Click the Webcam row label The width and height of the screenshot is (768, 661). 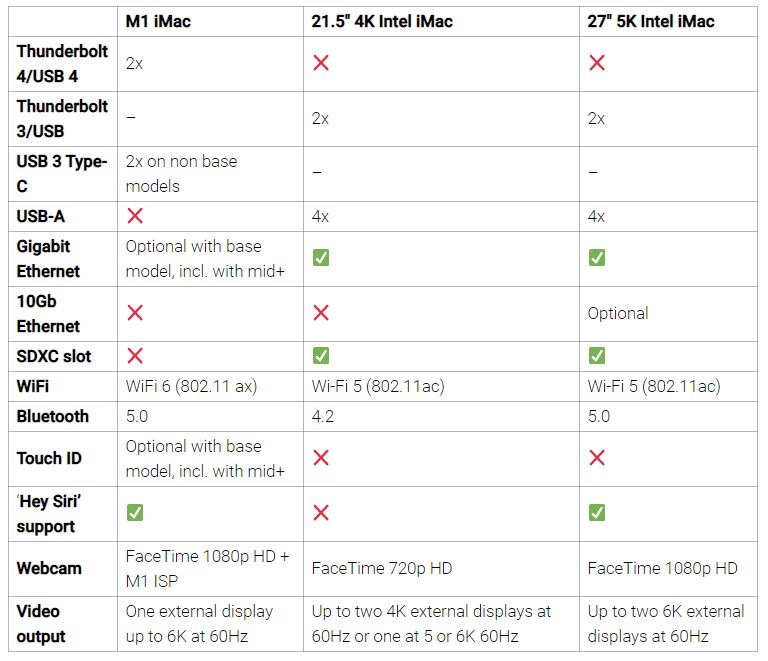click(x=49, y=568)
